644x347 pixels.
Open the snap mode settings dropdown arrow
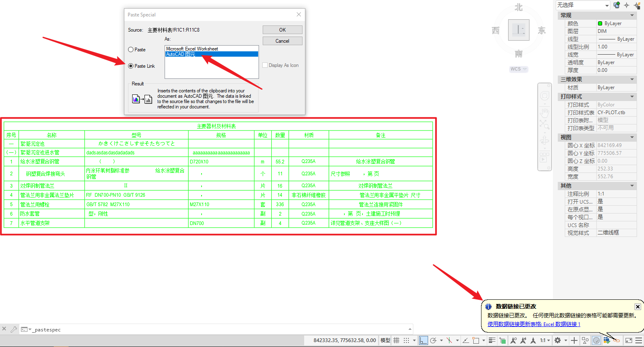414,340
